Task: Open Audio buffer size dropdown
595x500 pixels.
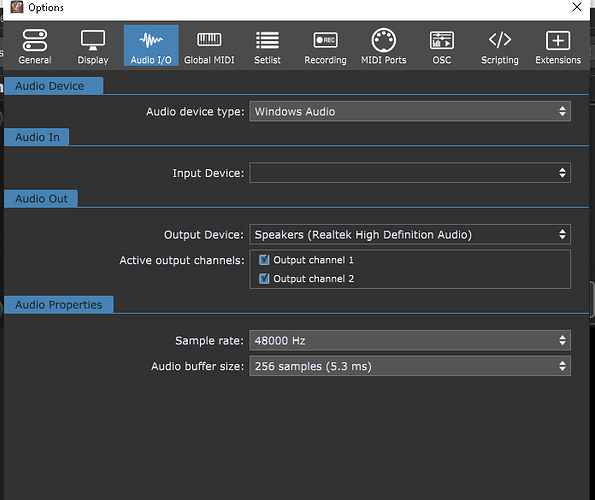Action: pos(410,366)
